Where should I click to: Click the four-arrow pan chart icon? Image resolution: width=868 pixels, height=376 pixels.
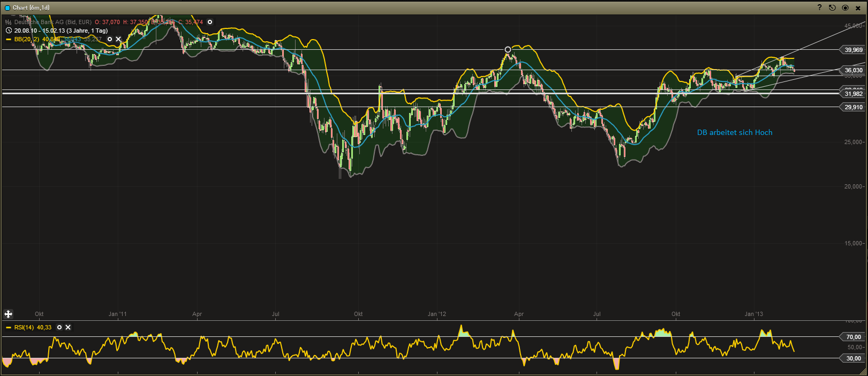click(x=9, y=314)
